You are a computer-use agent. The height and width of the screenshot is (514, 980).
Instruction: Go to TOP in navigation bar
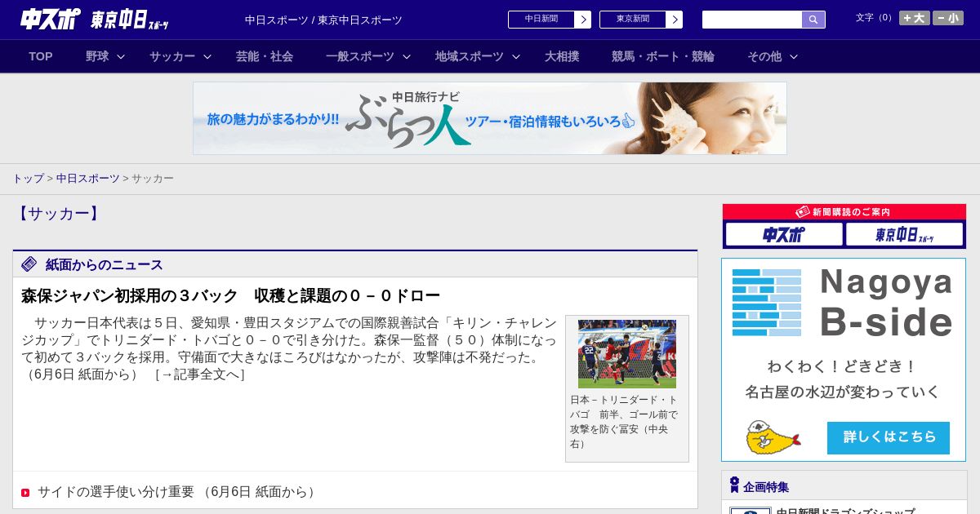point(41,56)
